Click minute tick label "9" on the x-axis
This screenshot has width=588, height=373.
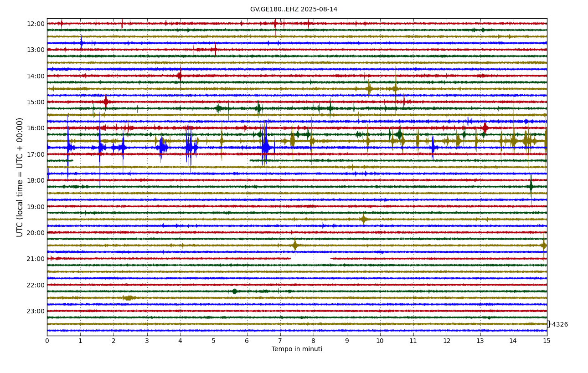point(347,341)
